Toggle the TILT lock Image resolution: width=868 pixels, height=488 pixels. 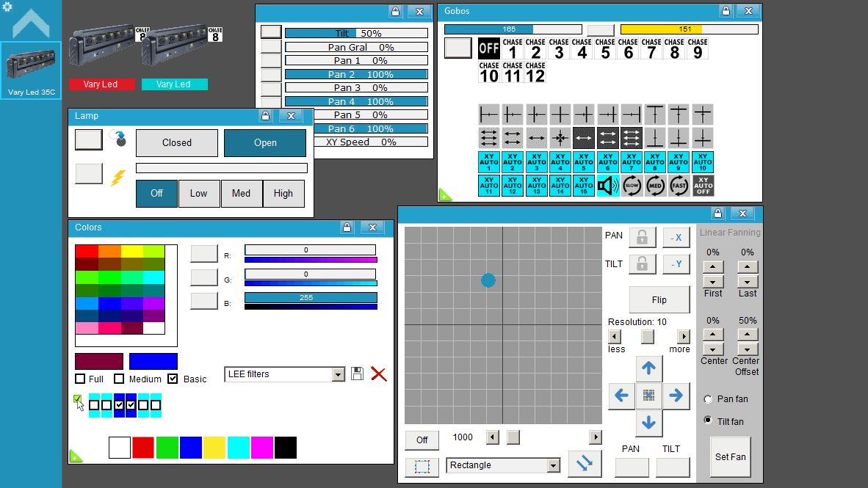click(642, 264)
